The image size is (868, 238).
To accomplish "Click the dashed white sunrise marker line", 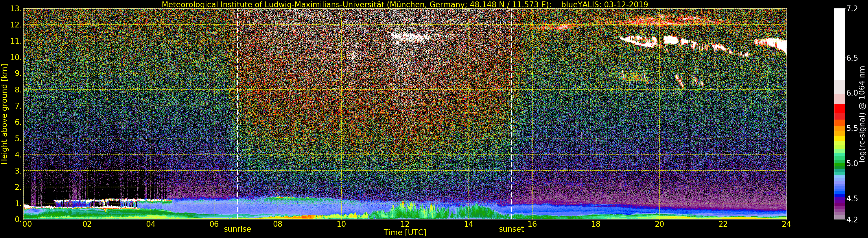I will coord(237,114).
